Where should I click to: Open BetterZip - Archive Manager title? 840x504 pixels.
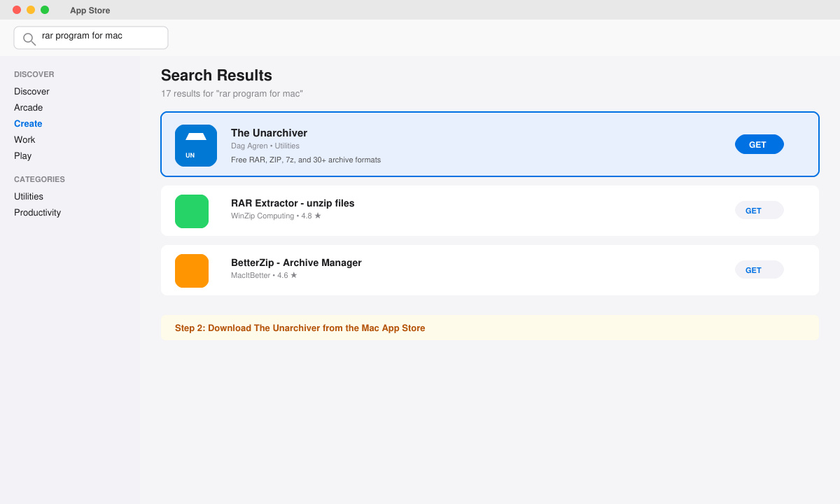[x=296, y=262]
